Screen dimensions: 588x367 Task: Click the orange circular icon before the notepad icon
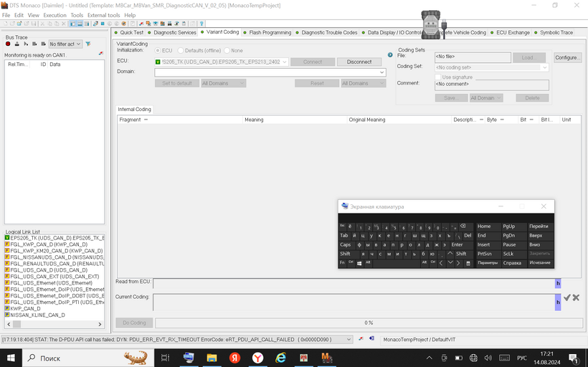tap(124, 24)
